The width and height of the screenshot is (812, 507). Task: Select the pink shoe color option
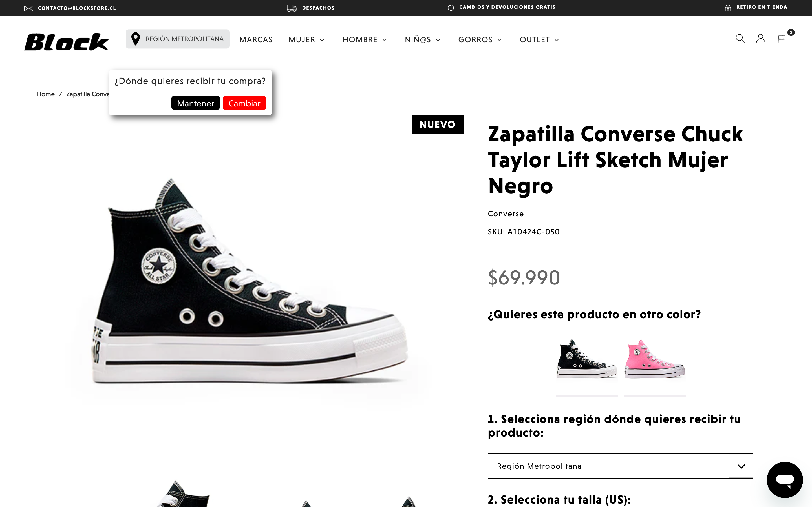pos(654,359)
